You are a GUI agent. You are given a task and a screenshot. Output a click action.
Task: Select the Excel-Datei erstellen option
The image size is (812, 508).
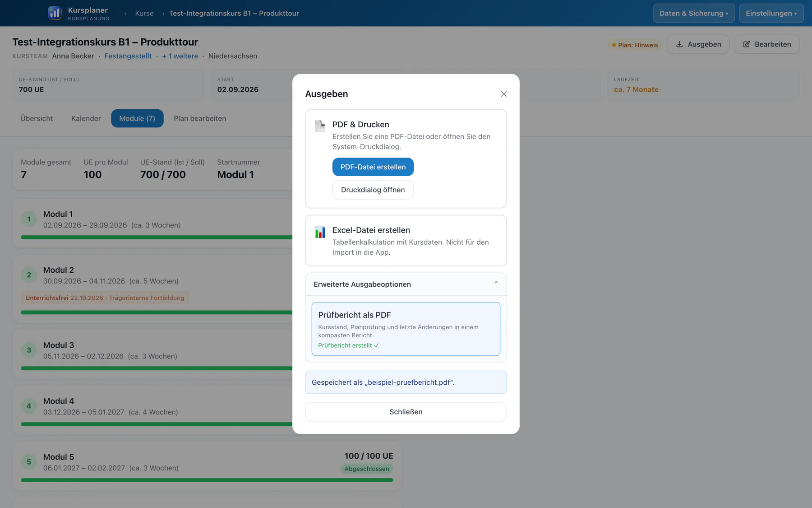[406, 241]
